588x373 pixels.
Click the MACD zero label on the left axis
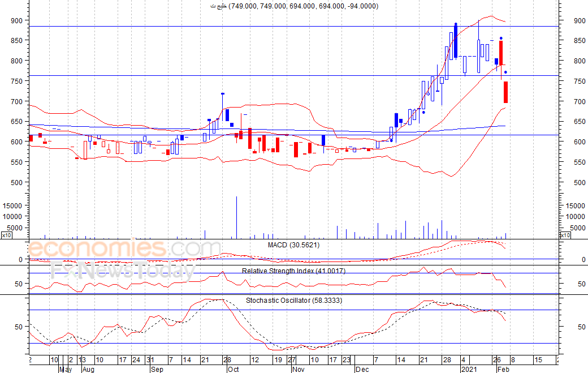pos(20,259)
